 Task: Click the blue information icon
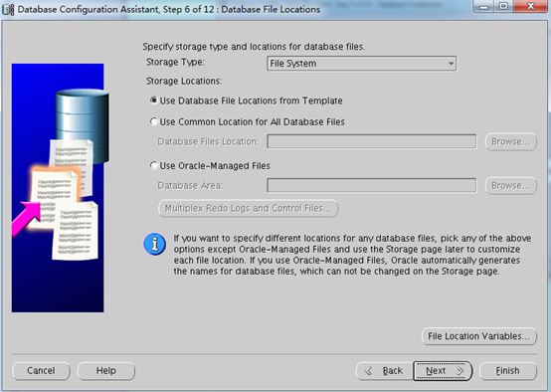click(x=154, y=244)
